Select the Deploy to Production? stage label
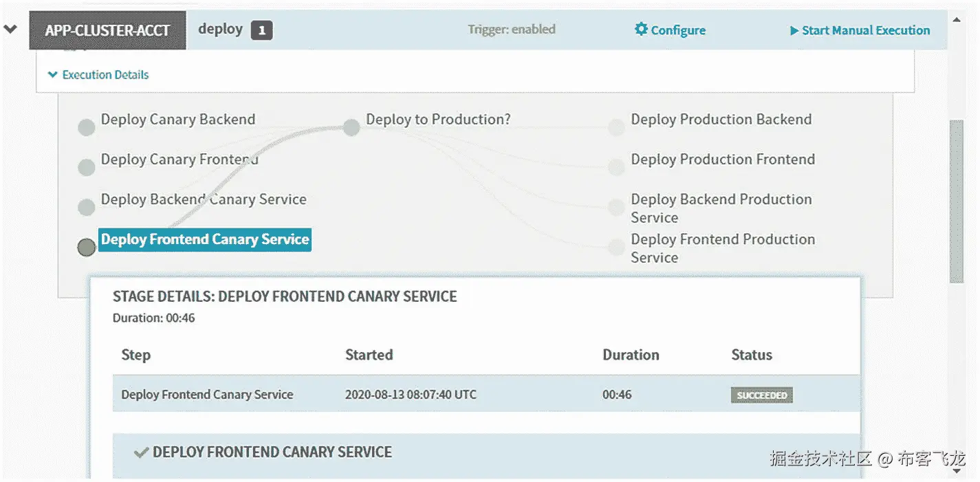Screen dimensions: 980x482 438,120
